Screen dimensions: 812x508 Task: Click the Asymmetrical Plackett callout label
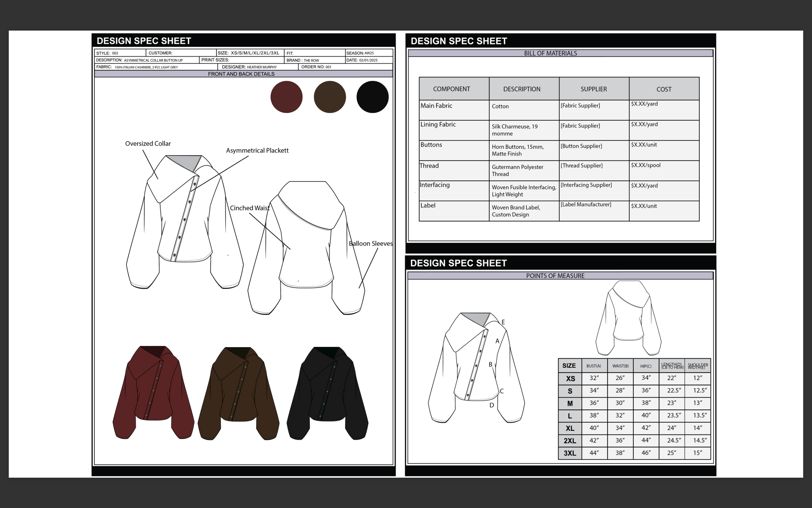pyautogui.click(x=257, y=151)
